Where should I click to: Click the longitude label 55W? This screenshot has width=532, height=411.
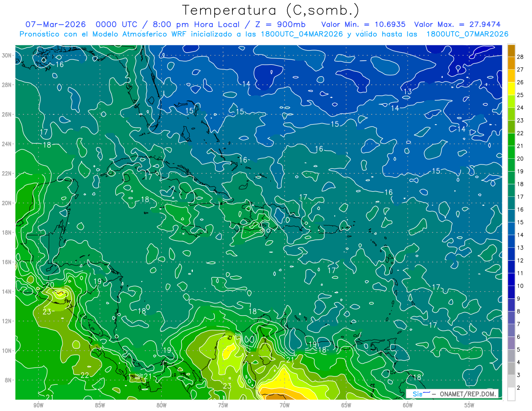pyautogui.click(x=469, y=405)
